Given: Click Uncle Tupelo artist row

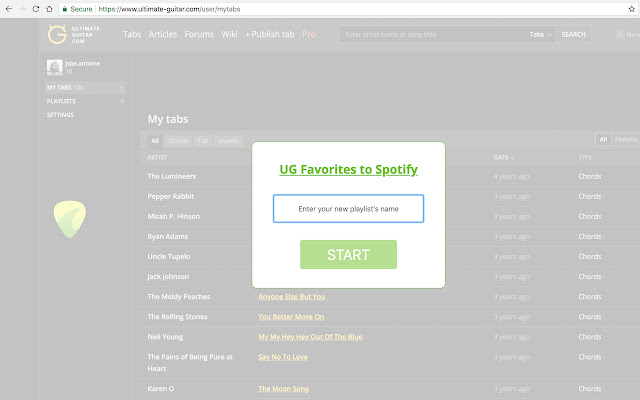Looking at the screenshot, I should click(169, 256).
